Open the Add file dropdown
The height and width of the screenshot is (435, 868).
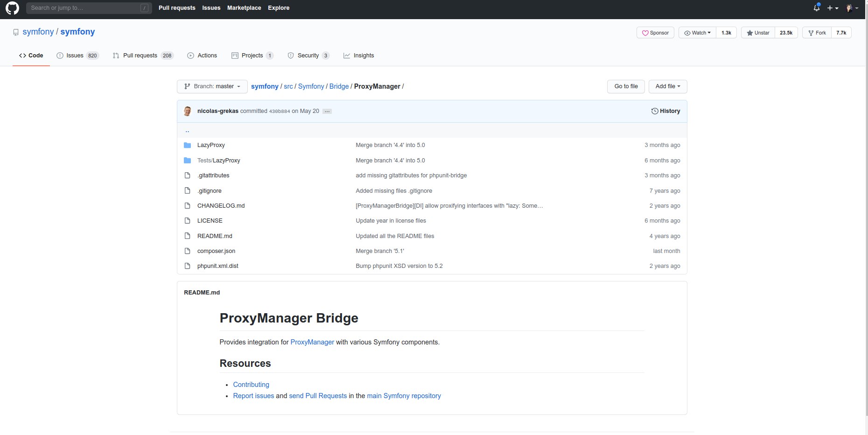tap(668, 86)
